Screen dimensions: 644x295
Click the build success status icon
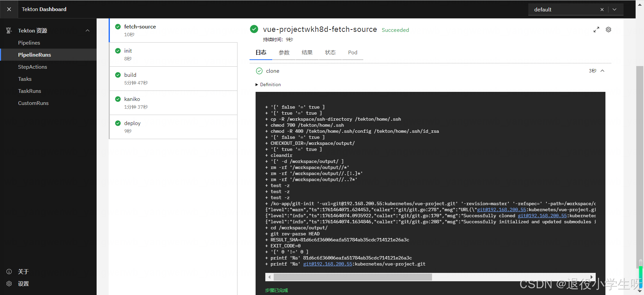(118, 75)
